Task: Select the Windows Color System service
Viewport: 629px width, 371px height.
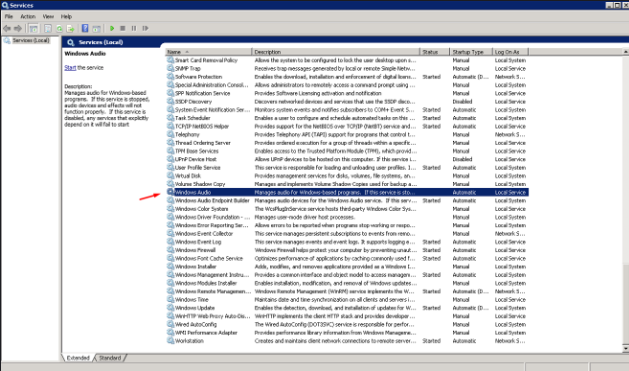Action: (x=347, y=209)
